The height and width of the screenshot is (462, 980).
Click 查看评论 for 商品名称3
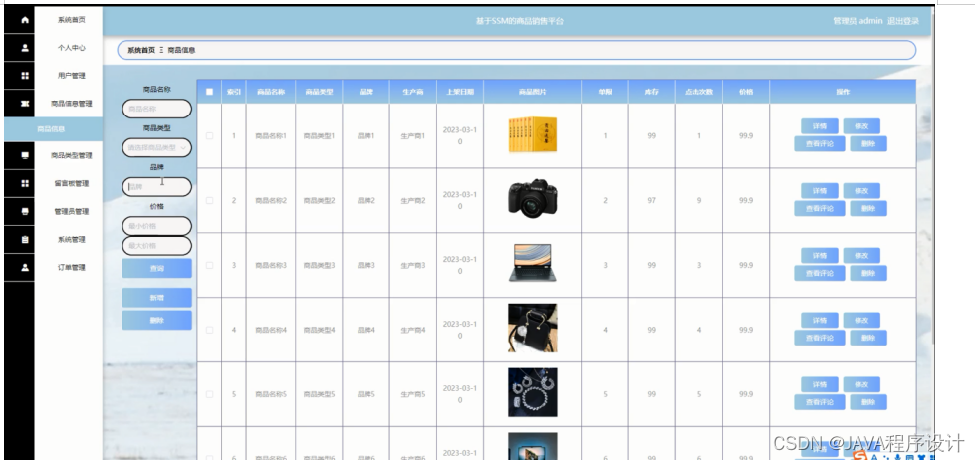pos(820,273)
